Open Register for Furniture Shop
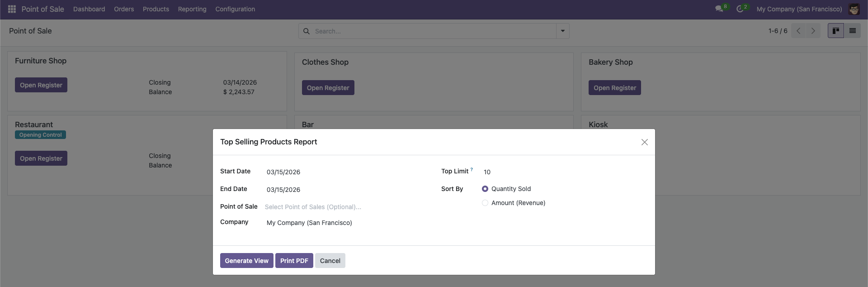 click(41, 85)
